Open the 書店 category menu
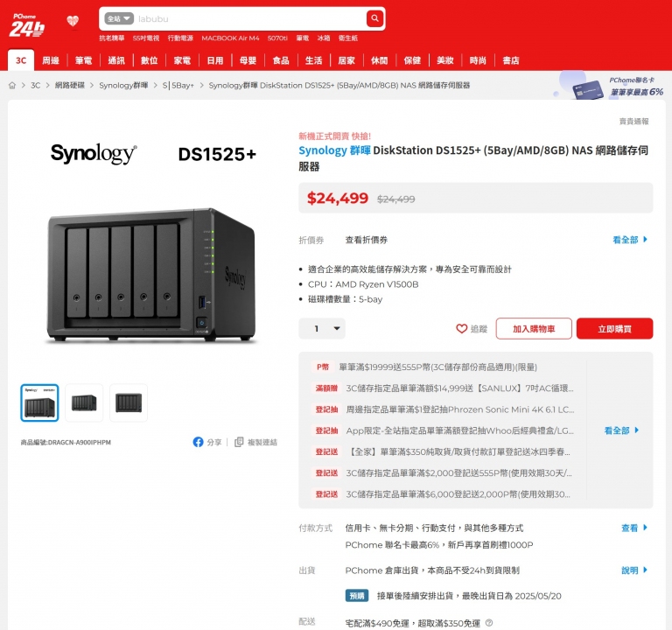This screenshot has width=672, height=630. pos(511,60)
